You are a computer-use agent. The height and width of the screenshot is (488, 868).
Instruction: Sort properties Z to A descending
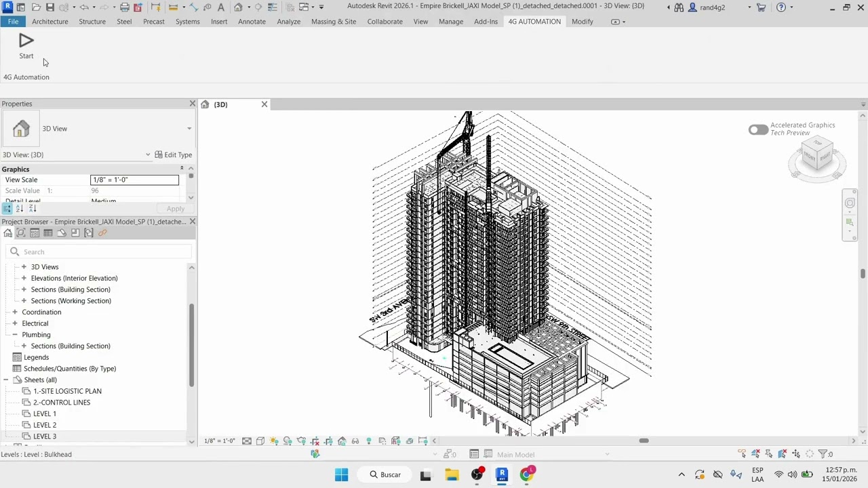(33, 209)
